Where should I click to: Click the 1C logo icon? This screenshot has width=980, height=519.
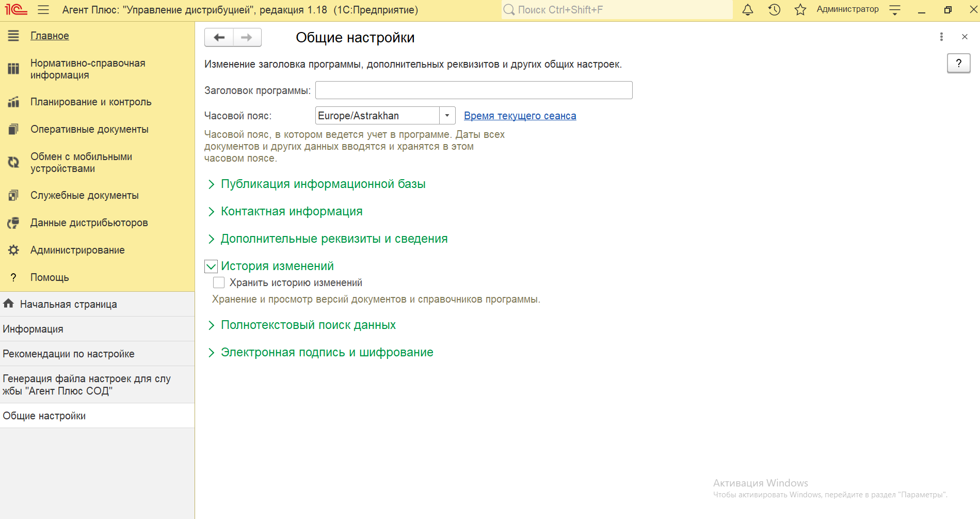(16, 10)
